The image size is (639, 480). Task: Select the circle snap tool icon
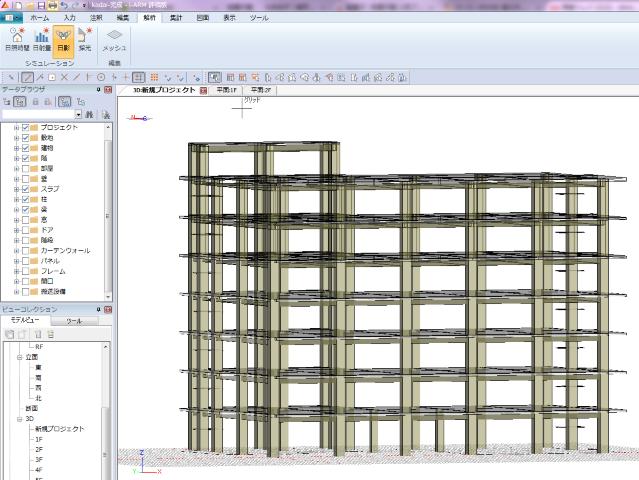(101, 77)
